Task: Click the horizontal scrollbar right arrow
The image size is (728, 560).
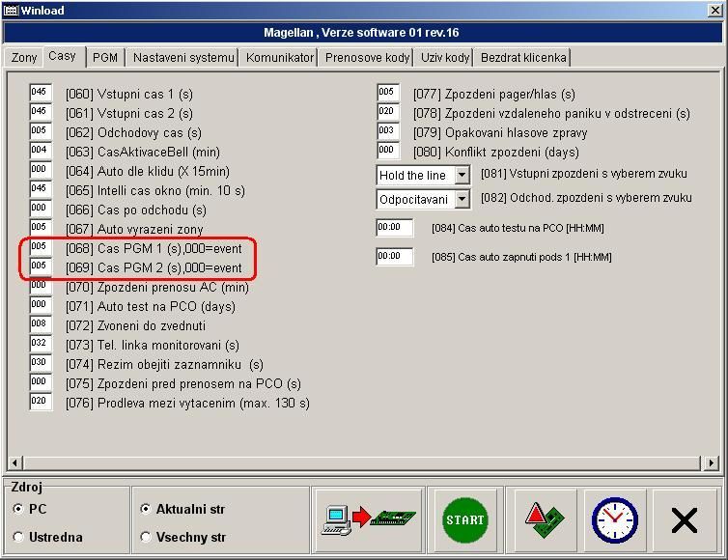Action: pyautogui.click(x=713, y=462)
